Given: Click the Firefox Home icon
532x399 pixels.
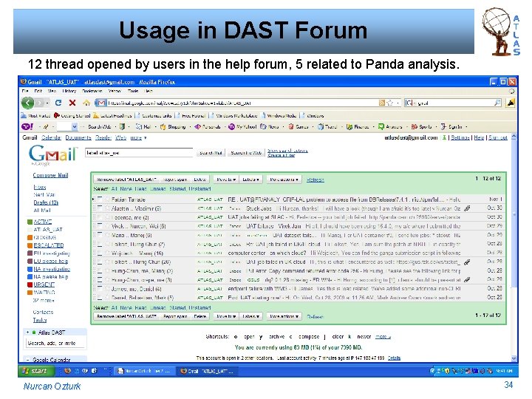Looking at the screenshot, I should click(x=86, y=103).
